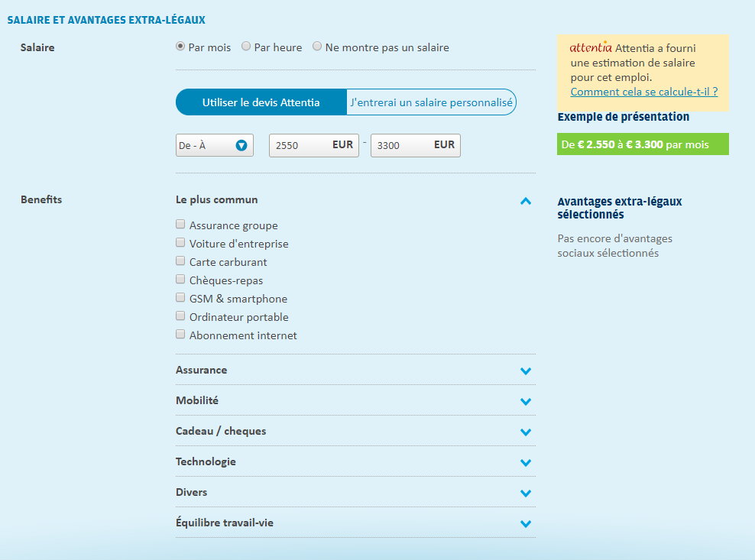Select the 'Par mois' salary option
Image resolution: width=755 pixels, height=560 pixels.
coord(180,47)
